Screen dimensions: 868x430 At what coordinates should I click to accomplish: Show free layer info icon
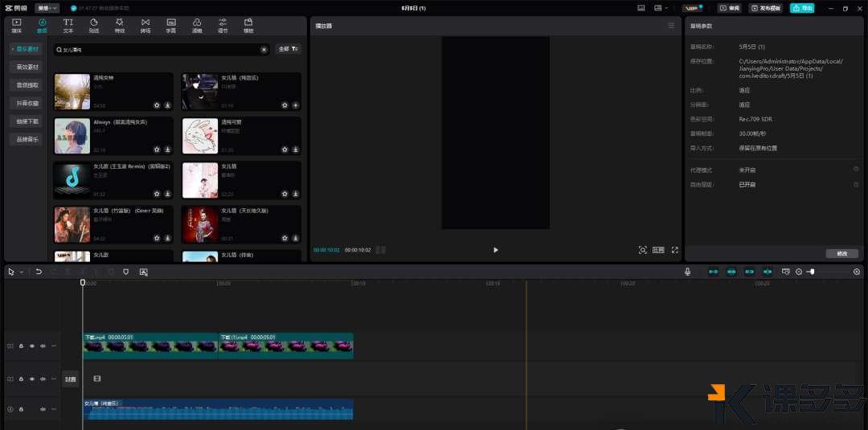pyautogui.click(x=856, y=184)
